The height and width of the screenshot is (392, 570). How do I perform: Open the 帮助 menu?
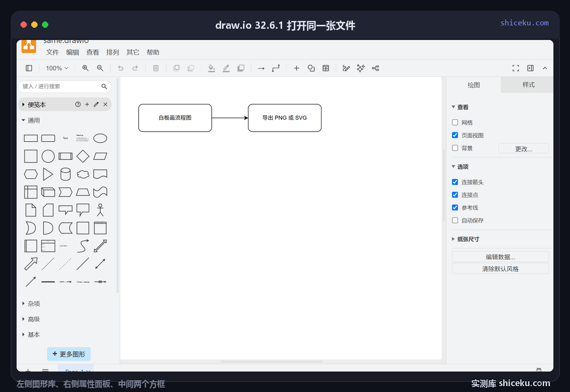(x=153, y=52)
